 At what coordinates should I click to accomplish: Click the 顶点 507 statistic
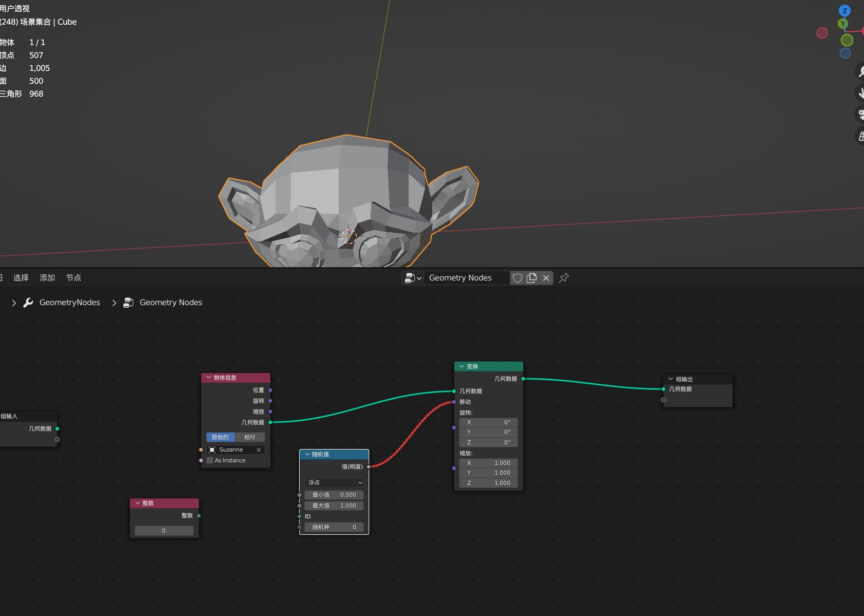coord(22,55)
